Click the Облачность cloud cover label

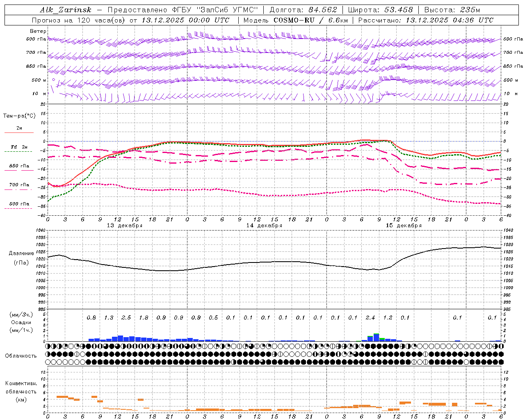[x=21, y=356]
